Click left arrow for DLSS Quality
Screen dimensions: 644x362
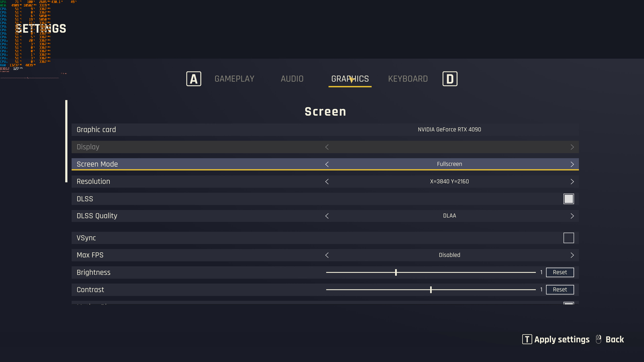tap(327, 216)
